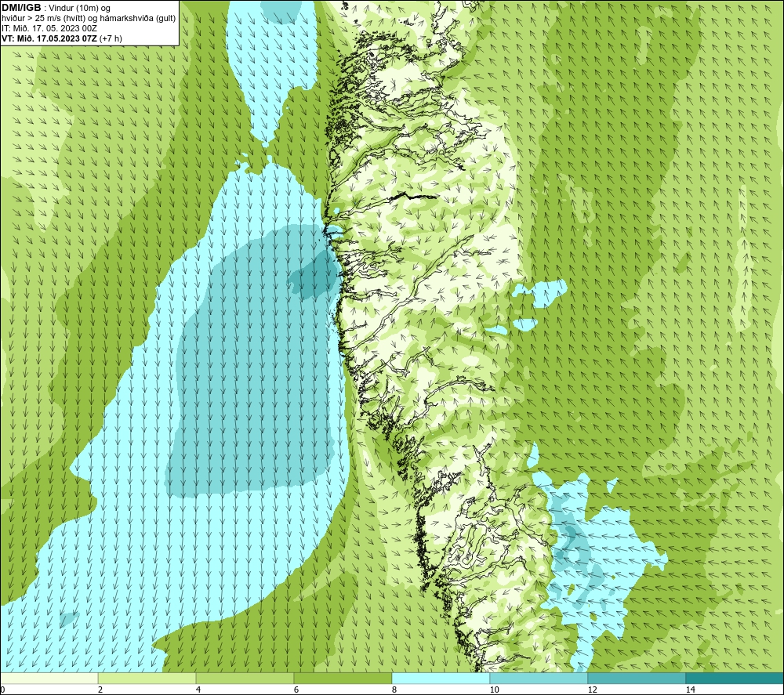Select the 8–10 m/s light cyan swatch
Image resolution: width=784 pixels, height=695 pixels.
(x=441, y=679)
